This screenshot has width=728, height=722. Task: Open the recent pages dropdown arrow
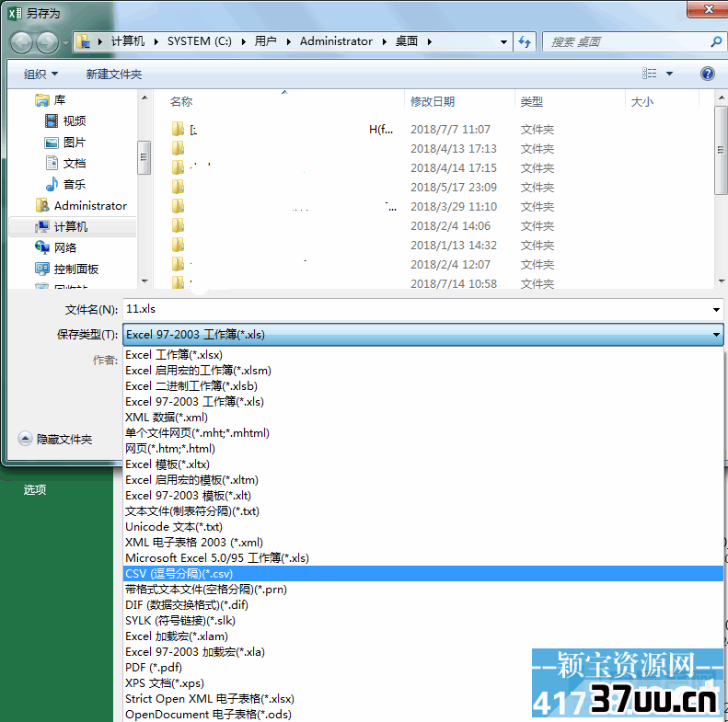[65, 43]
